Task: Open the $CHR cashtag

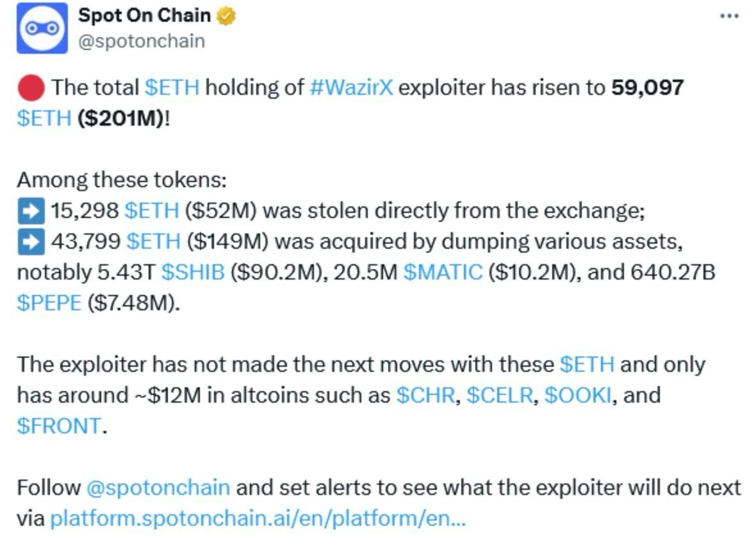Action: click(425, 395)
